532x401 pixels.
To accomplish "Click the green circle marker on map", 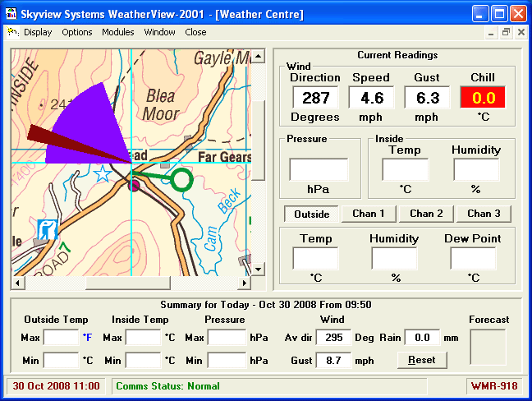I will (182, 180).
